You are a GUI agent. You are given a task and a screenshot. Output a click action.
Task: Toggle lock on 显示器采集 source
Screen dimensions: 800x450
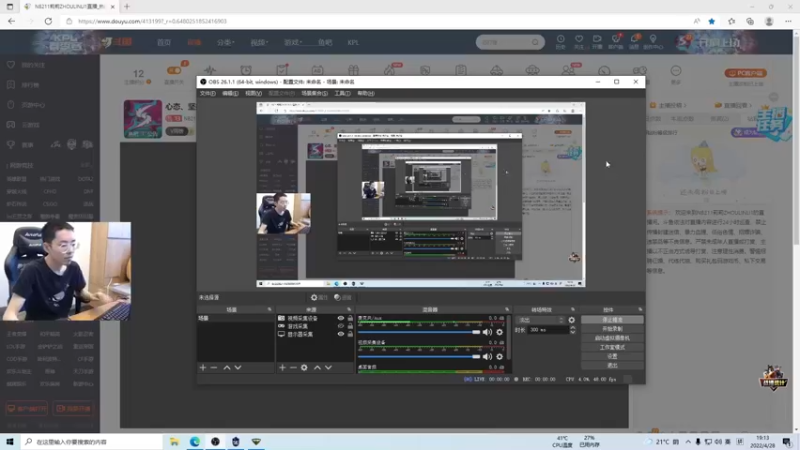[350, 334]
